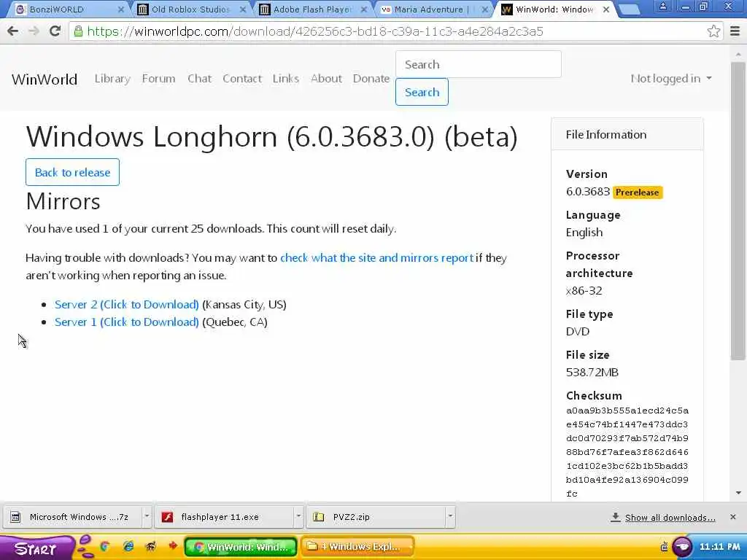Open the PVZ2.zip download item

click(376, 517)
